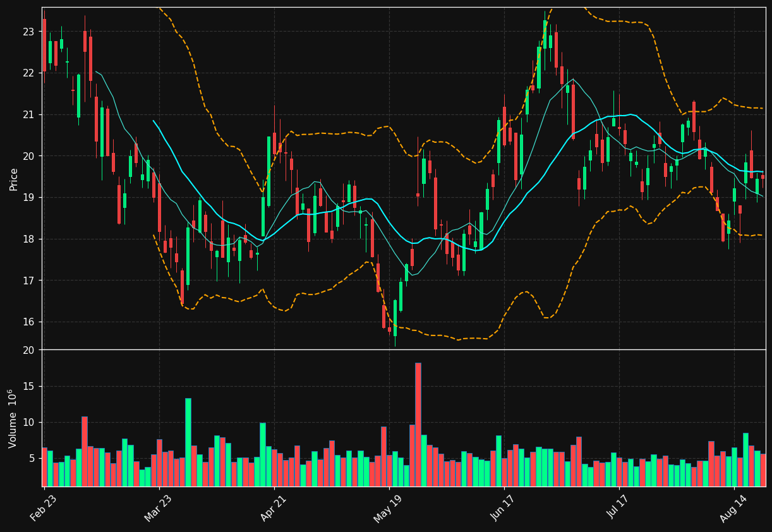Click the 'Price' y-axis title
The width and height of the screenshot is (772, 532).
tap(14, 179)
